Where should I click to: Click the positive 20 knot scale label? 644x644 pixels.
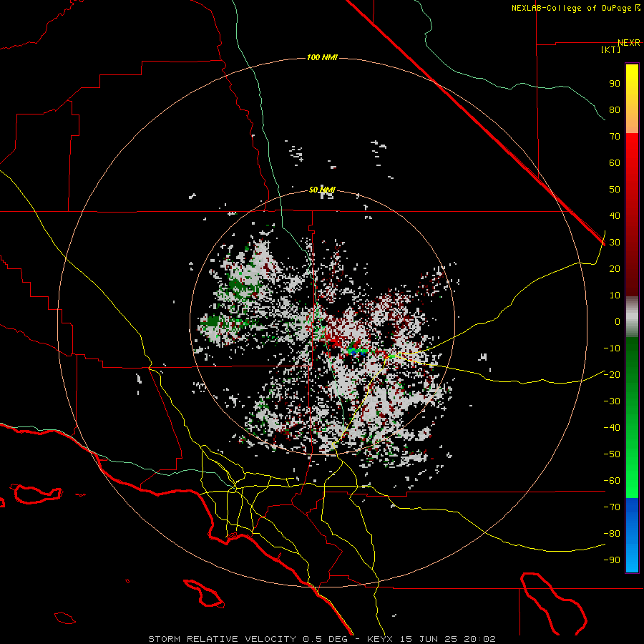(x=615, y=269)
